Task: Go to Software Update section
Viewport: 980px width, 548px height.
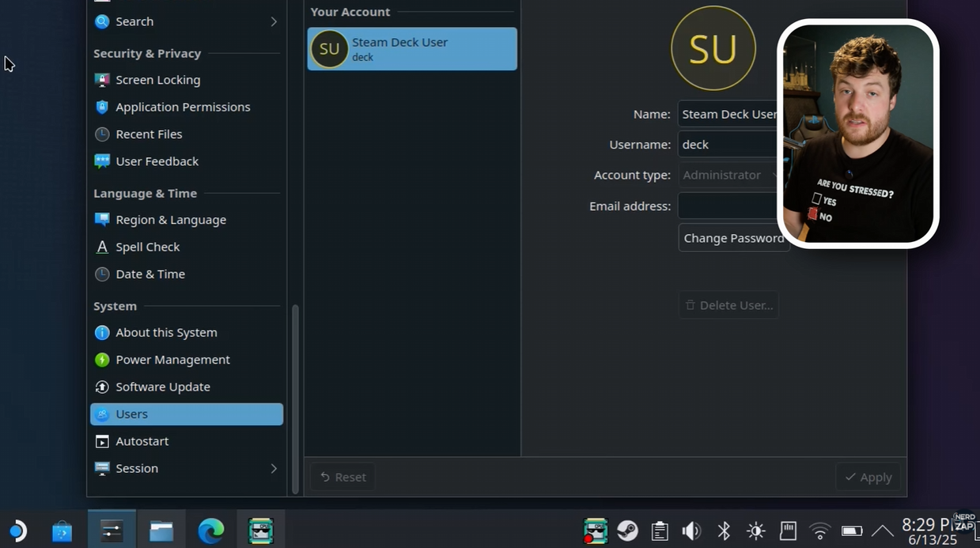Action: coord(162,387)
